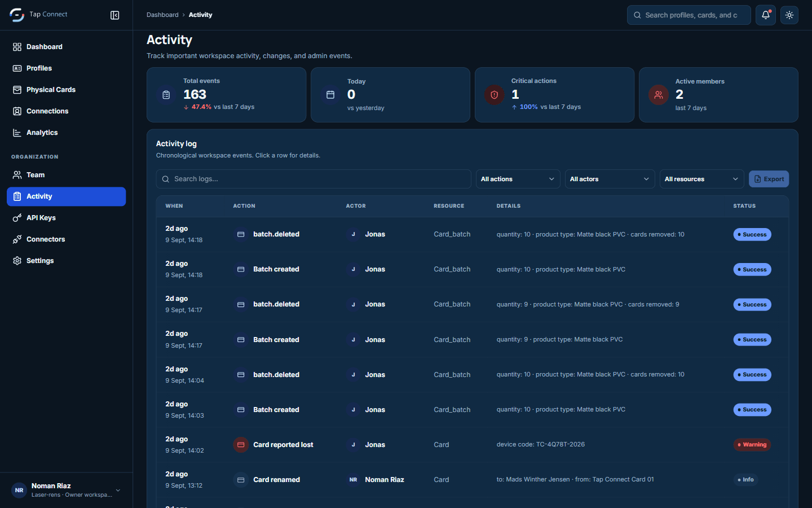The width and height of the screenshot is (812, 508).
Task: Go to Connectors
Action: click(x=67, y=239)
